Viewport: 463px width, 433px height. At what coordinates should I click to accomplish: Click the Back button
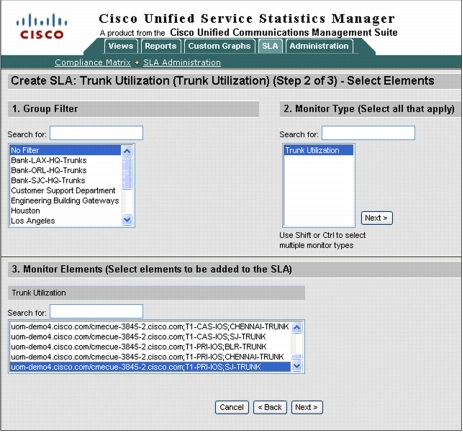pos(270,407)
